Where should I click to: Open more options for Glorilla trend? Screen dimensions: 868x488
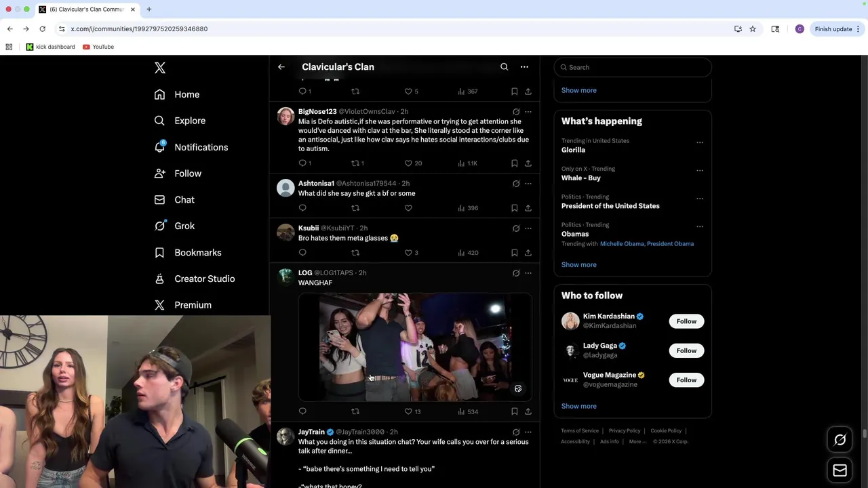pos(700,142)
